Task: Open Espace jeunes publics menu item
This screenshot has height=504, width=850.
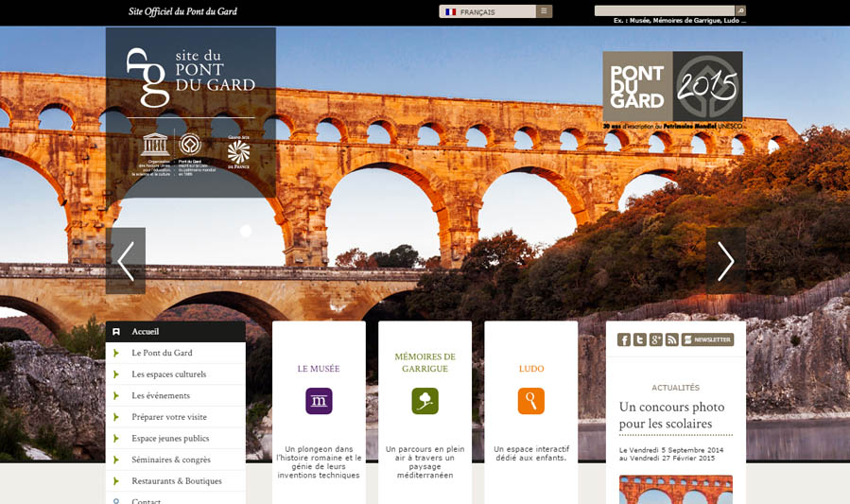Action: (176, 439)
